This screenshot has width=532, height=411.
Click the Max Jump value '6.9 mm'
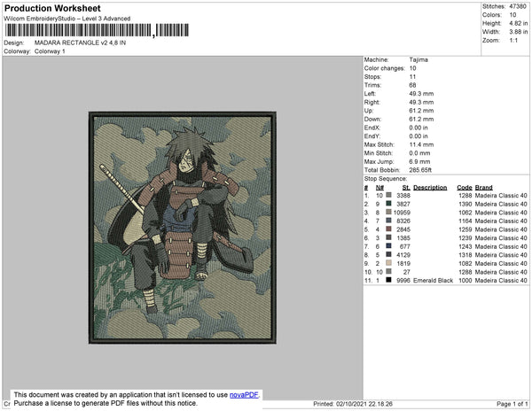(419, 161)
